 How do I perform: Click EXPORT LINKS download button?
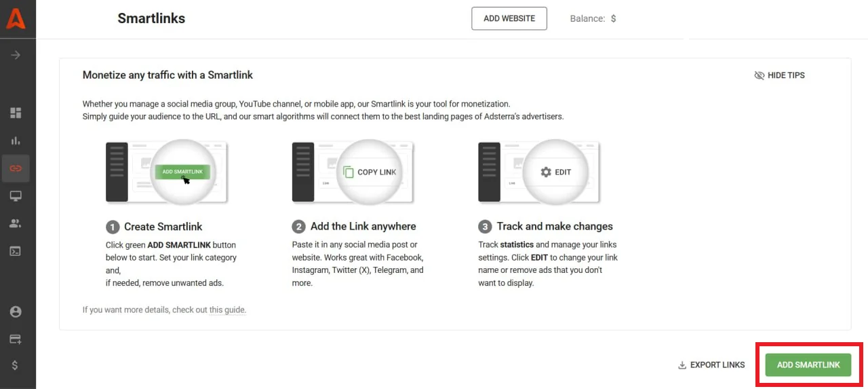pyautogui.click(x=711, y=365)
